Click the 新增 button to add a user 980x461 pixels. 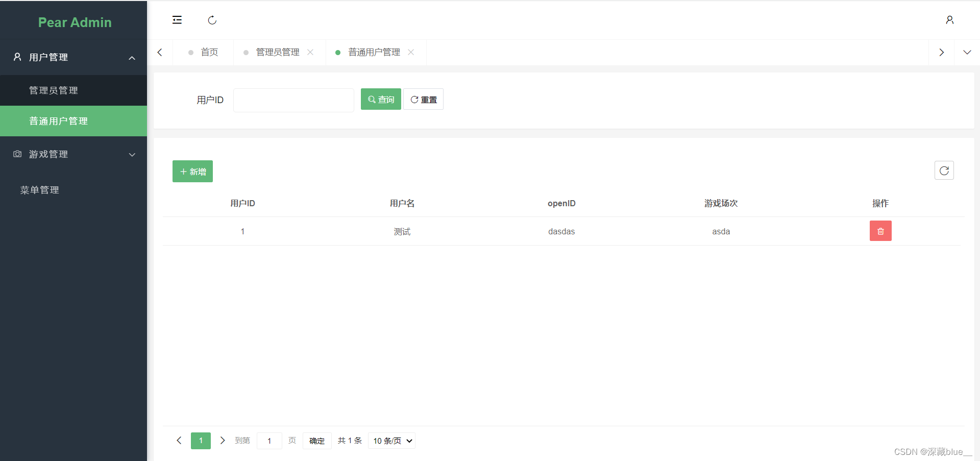[192, 171]
